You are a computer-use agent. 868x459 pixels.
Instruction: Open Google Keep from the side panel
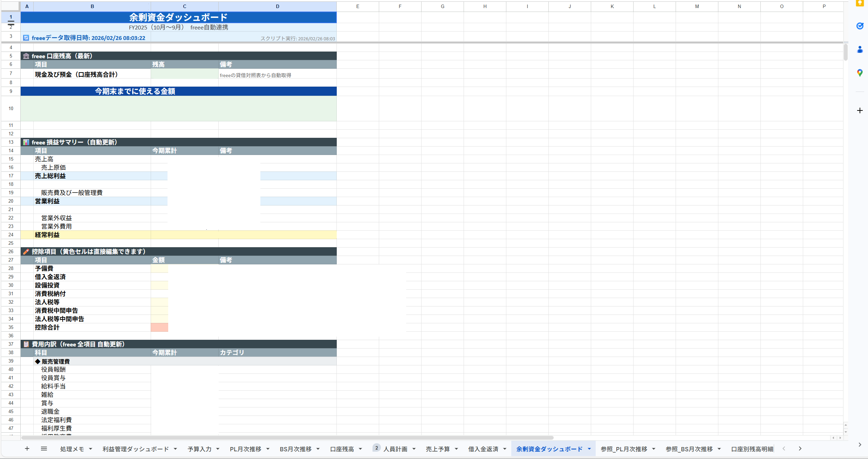pyautogui.click(x=860, y=3)
